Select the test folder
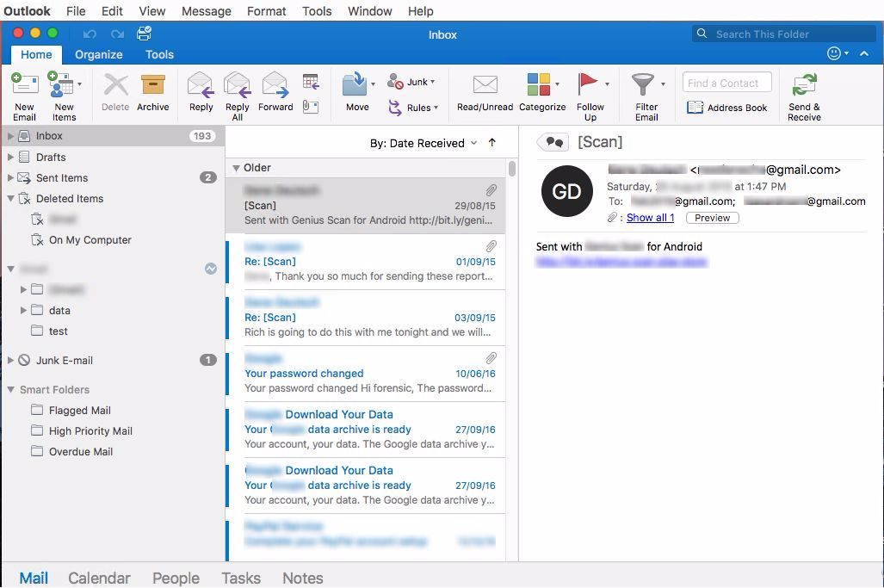Screen dimensions: 884x588 point(50,331)
